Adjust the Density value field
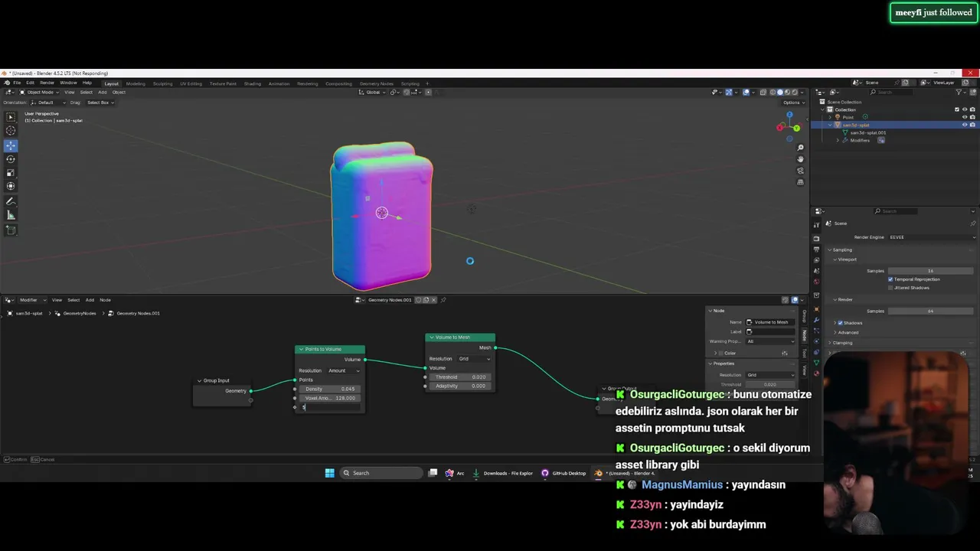Viewport: 980px width, 551px height. click(329, 389)
